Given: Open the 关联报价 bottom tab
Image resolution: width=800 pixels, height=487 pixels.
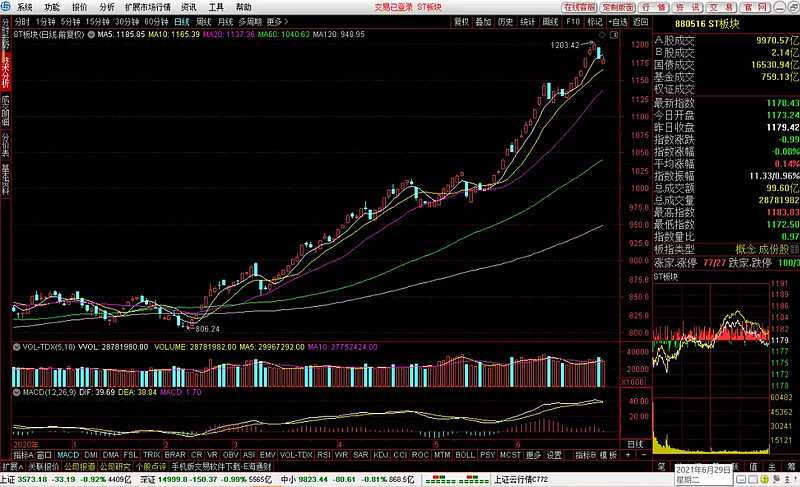Looking at the screenshot, I should tap(43, 467).
